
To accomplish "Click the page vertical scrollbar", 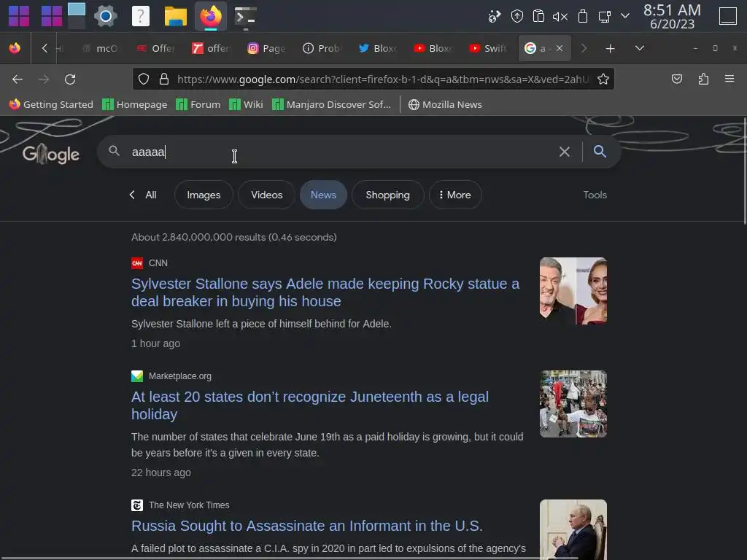I will pyautogui.click(x=744, y=171).
